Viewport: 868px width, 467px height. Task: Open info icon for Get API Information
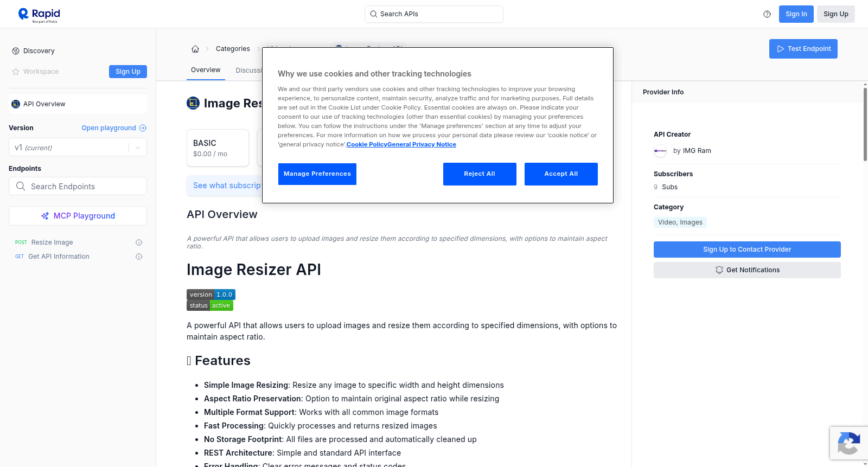click(x=139, y=257)
